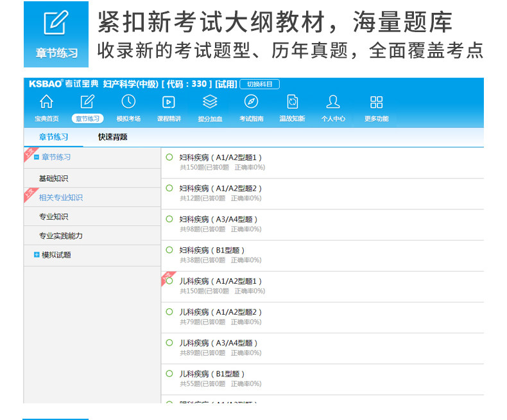Open 妇科疾病 (B1型题) question set

coord(212,250)
